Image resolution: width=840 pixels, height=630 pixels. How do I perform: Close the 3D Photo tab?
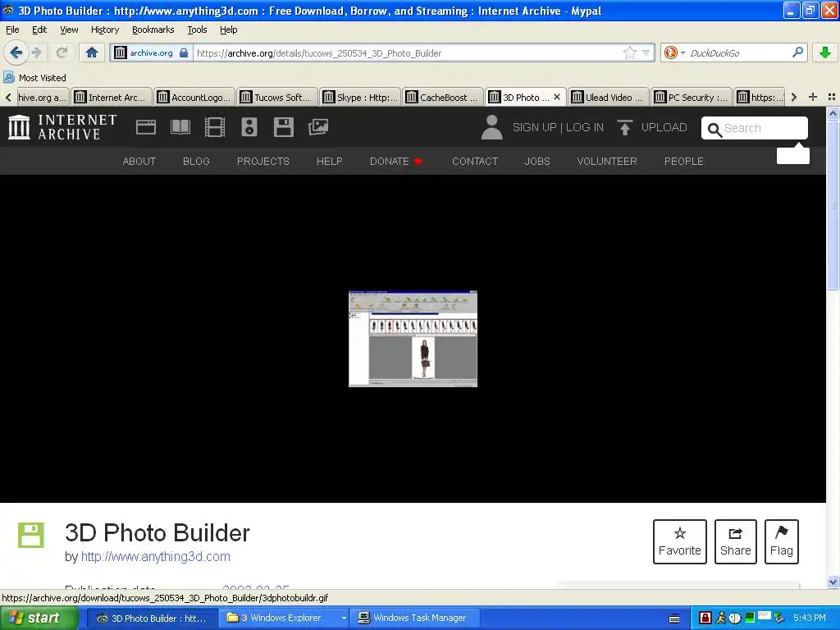pos(557,97)
